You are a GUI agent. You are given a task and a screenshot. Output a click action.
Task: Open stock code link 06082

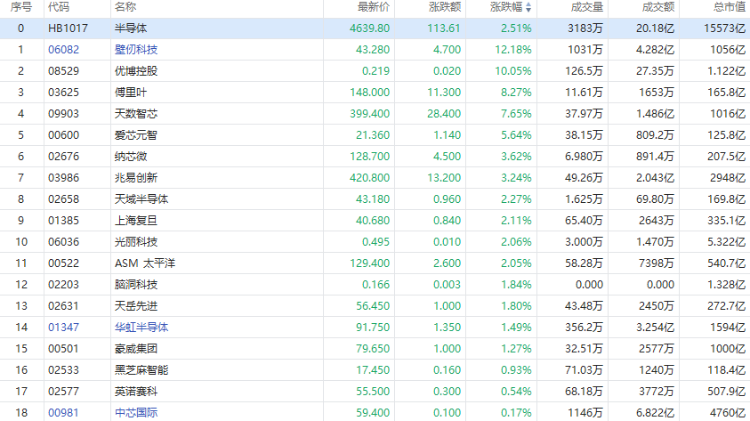(x=64, y=50)
